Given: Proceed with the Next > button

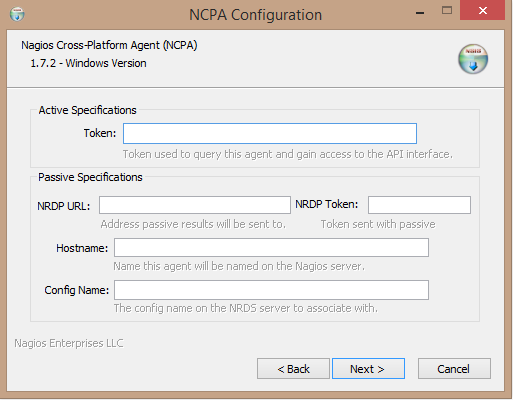Looking at the screenshot, I should [x=368, y=369].
